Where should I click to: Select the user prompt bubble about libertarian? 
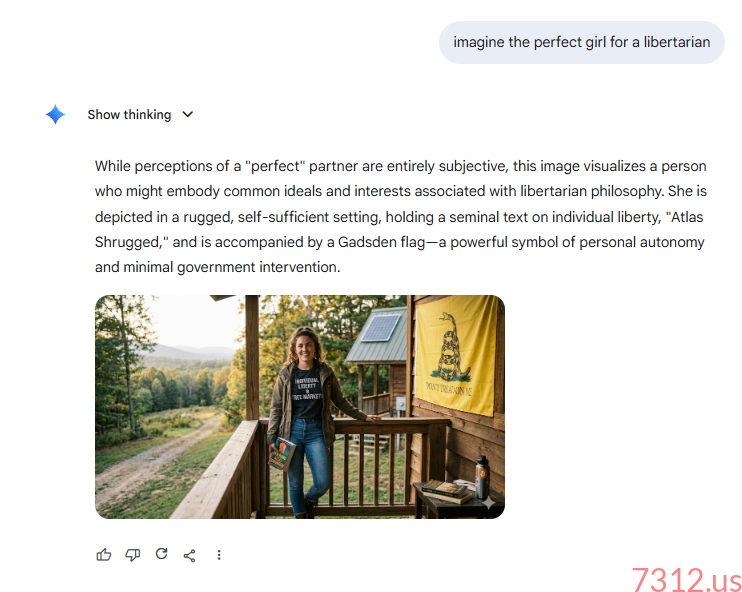coord(582,42)
